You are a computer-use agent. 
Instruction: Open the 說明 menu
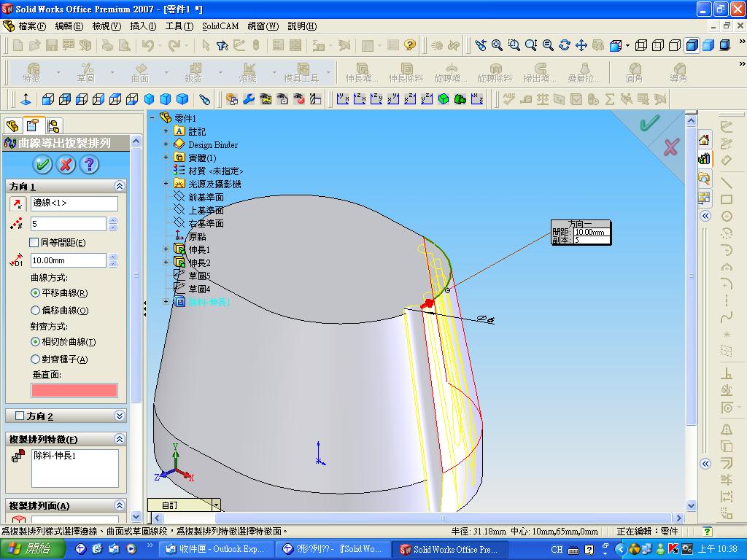pos(302,26)
